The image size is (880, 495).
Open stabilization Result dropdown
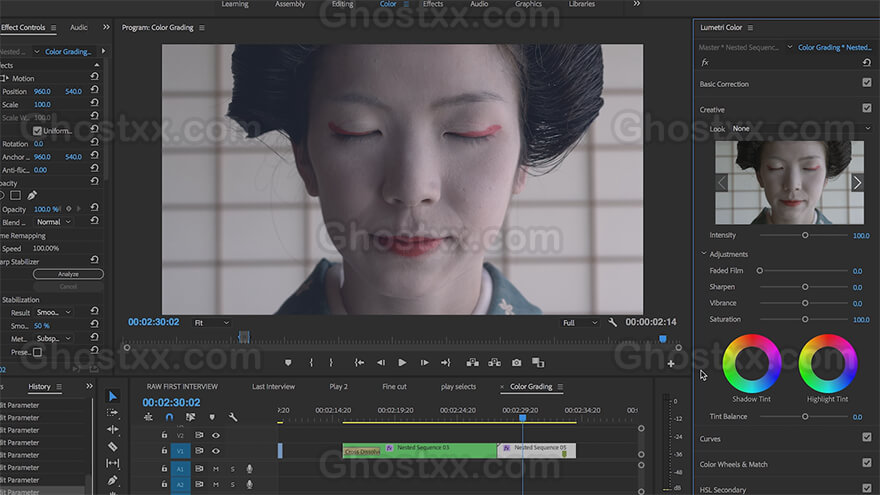point(54,312)
